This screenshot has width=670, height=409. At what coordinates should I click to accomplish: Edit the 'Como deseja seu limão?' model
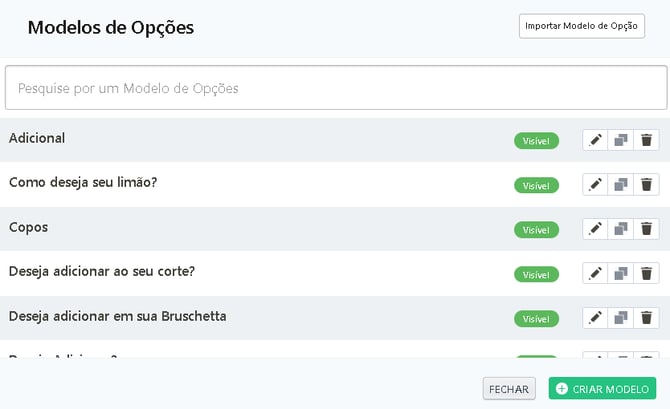596,185
